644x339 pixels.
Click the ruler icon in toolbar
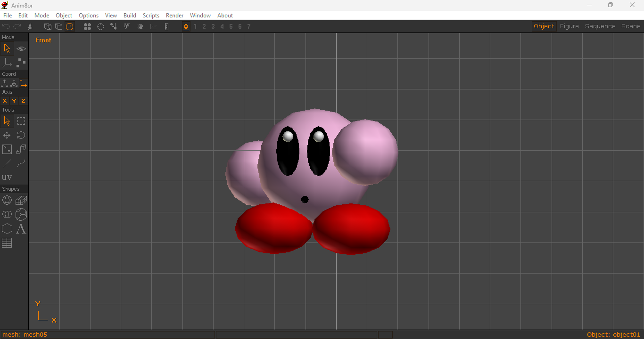166,27
